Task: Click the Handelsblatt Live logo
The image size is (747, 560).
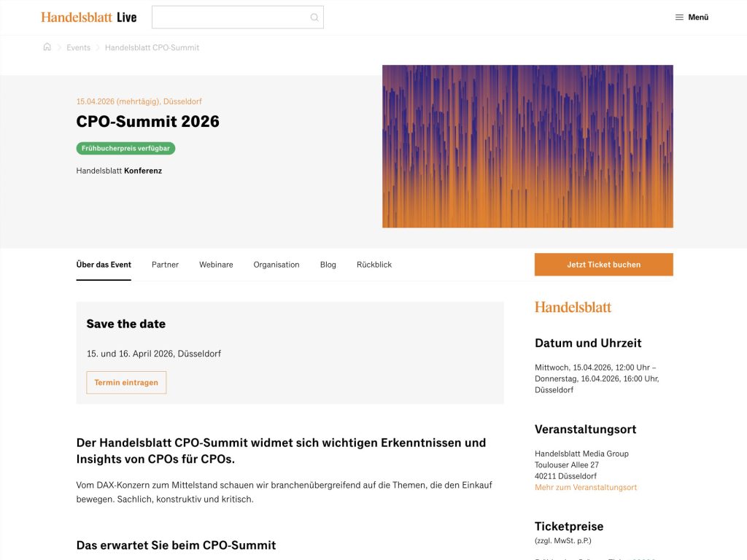Action: [88, 17]
